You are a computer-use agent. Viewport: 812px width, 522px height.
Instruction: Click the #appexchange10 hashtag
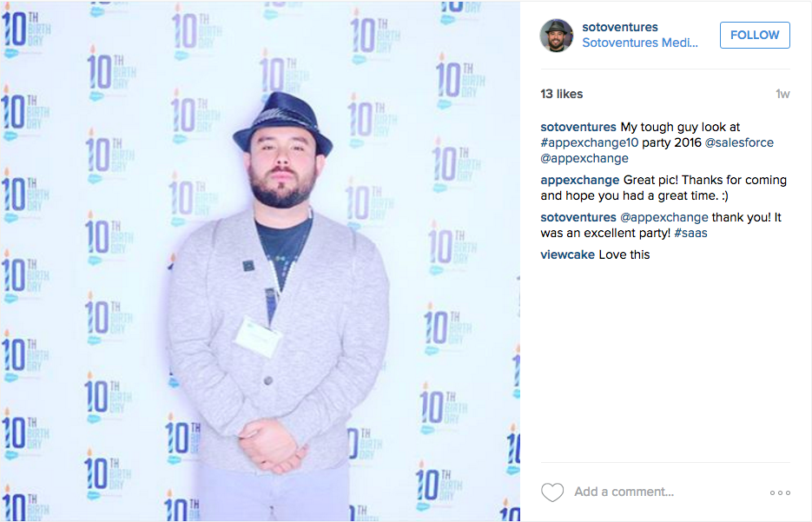coord(590,142)
